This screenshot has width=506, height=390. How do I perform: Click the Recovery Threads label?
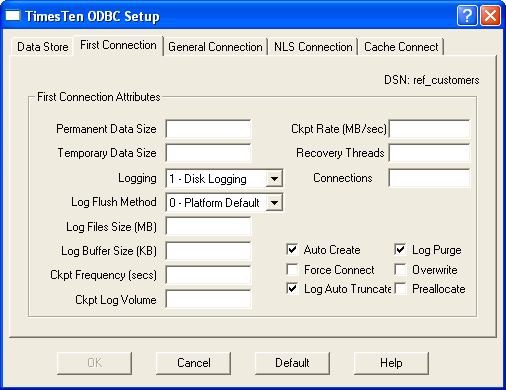click(x=340, y=153)
